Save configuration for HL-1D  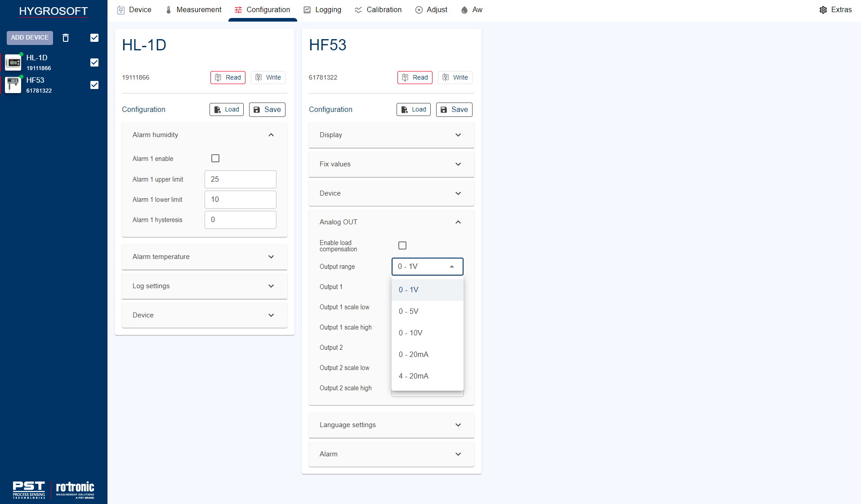(x=267, y=110)
